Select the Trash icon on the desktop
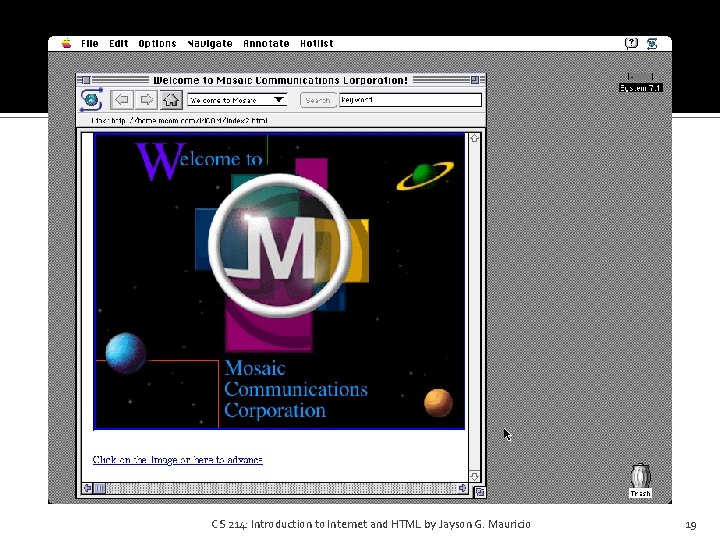The width and height of the screenshot is (720, 540). point(641,480)
